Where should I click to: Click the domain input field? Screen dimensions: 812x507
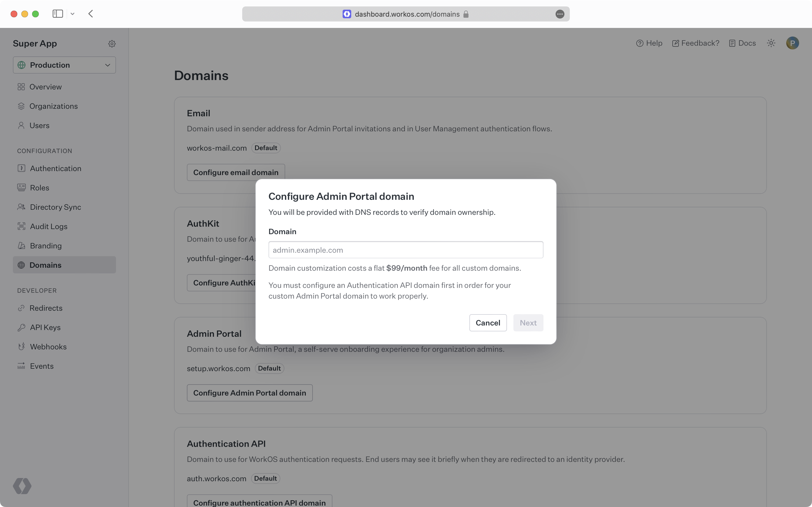[406, 249]
